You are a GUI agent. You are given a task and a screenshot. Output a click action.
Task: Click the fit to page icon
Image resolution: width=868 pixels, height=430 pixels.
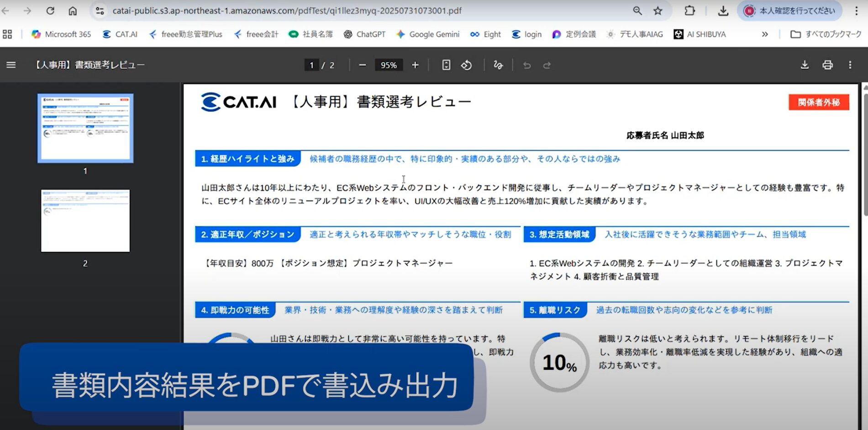(446, 65)
